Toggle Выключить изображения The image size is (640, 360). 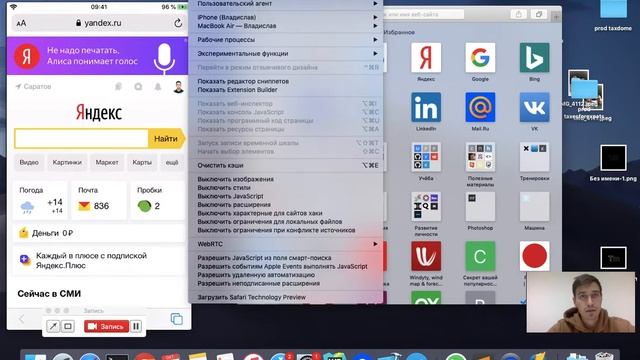click(x=287, y=179)
